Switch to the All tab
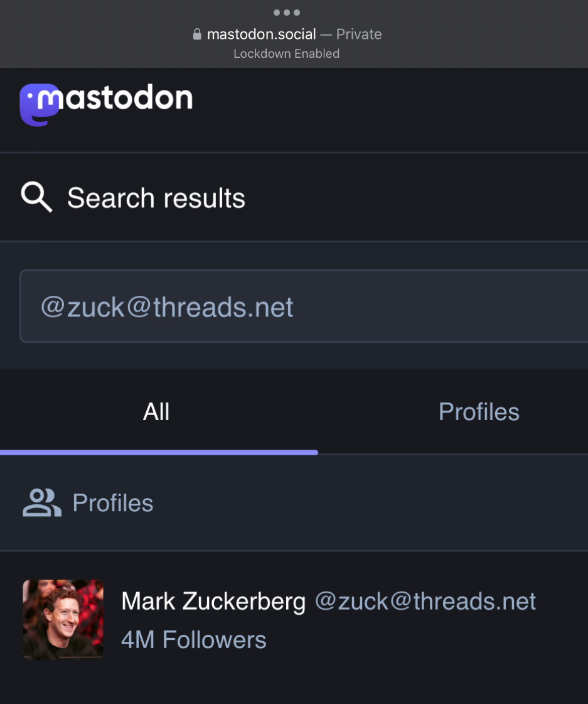 [156, 412]
